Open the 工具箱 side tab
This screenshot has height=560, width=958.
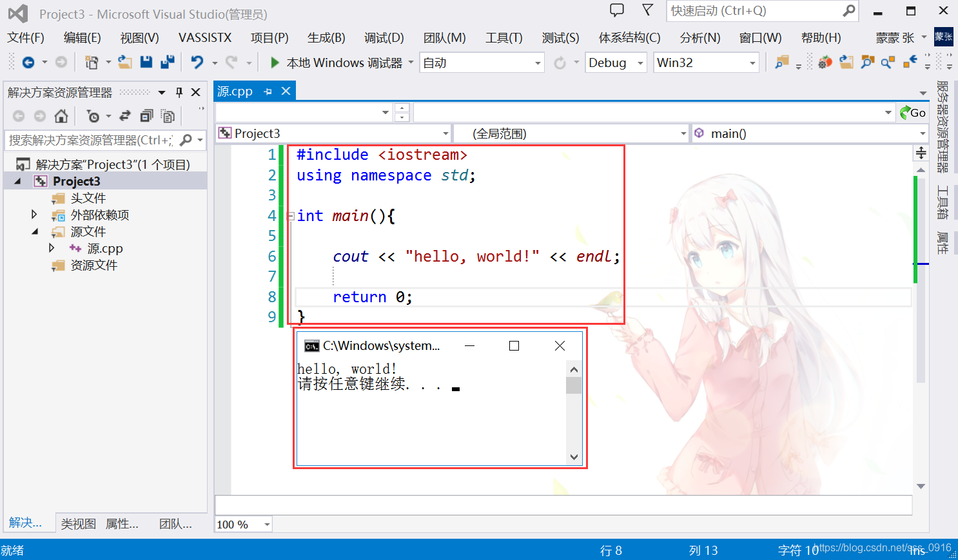pos(943,203)
